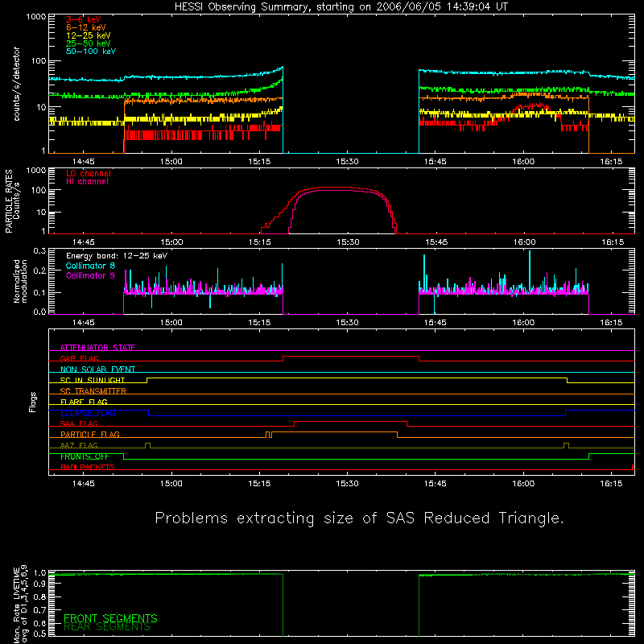
Task: Click the HI channel legend label
Action: coord(87,182)
